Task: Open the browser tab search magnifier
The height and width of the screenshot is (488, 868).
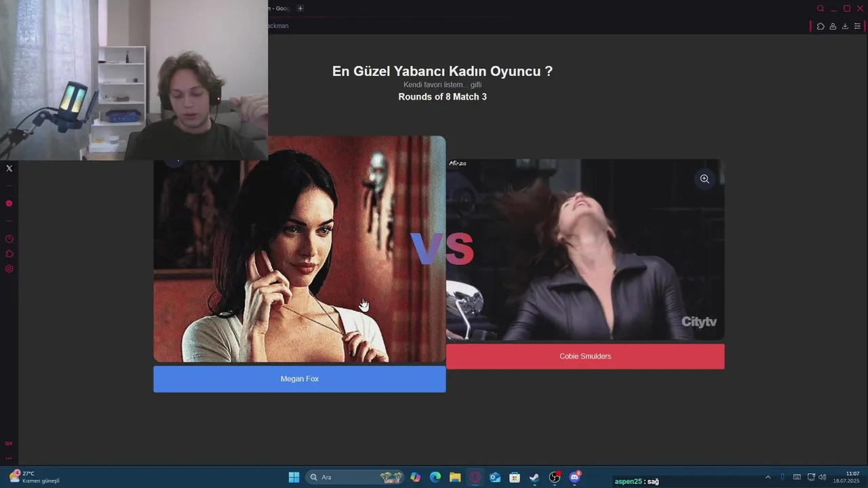Action: click(x=821, y=8)
